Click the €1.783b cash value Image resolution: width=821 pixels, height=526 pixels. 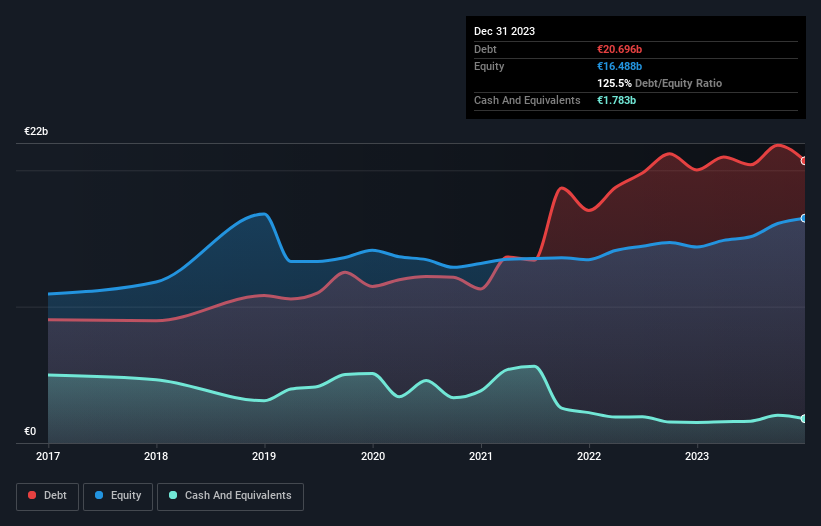tap(616, 100)
